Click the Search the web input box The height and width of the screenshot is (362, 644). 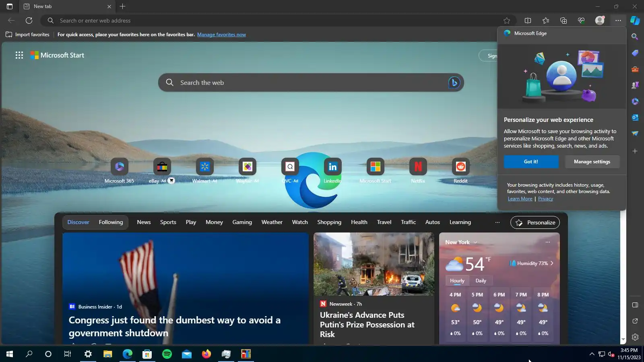click(x=311, y=82)
